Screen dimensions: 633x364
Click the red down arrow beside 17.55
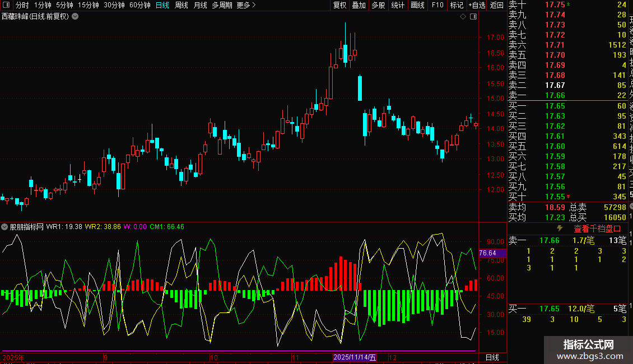(569, 197)
